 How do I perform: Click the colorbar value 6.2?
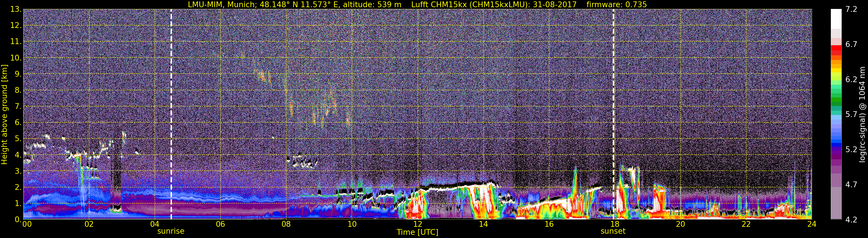851,80
